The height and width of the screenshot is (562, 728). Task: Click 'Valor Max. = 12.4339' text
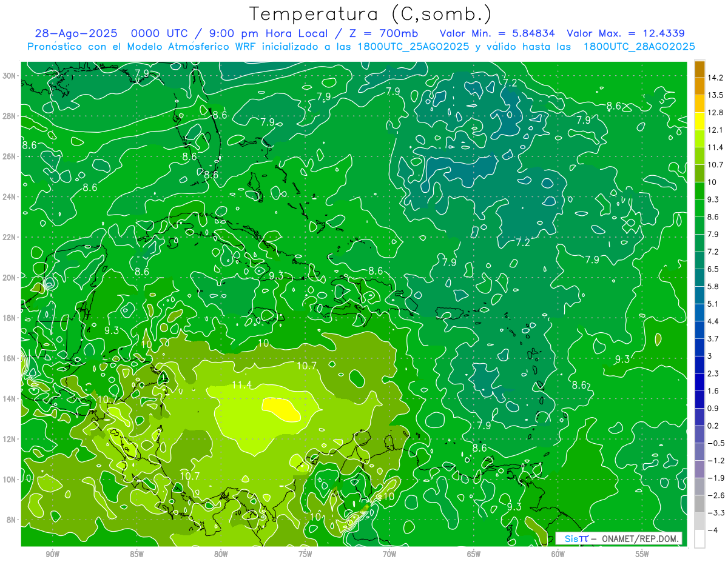click(x=626, y=34)
